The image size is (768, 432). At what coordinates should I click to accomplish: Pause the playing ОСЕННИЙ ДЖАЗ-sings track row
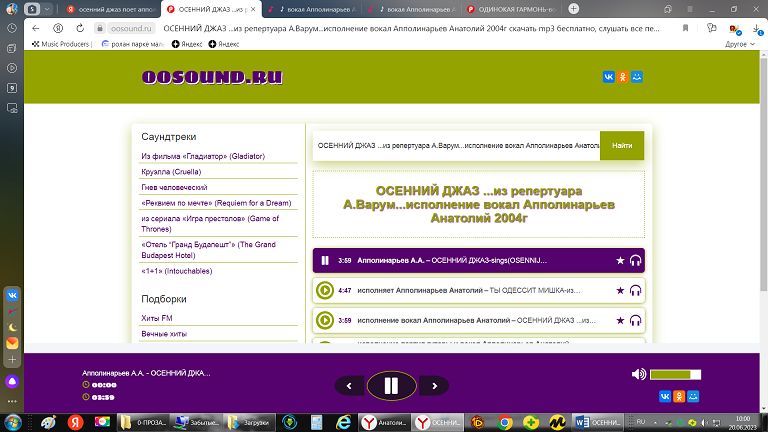point(325,261)
